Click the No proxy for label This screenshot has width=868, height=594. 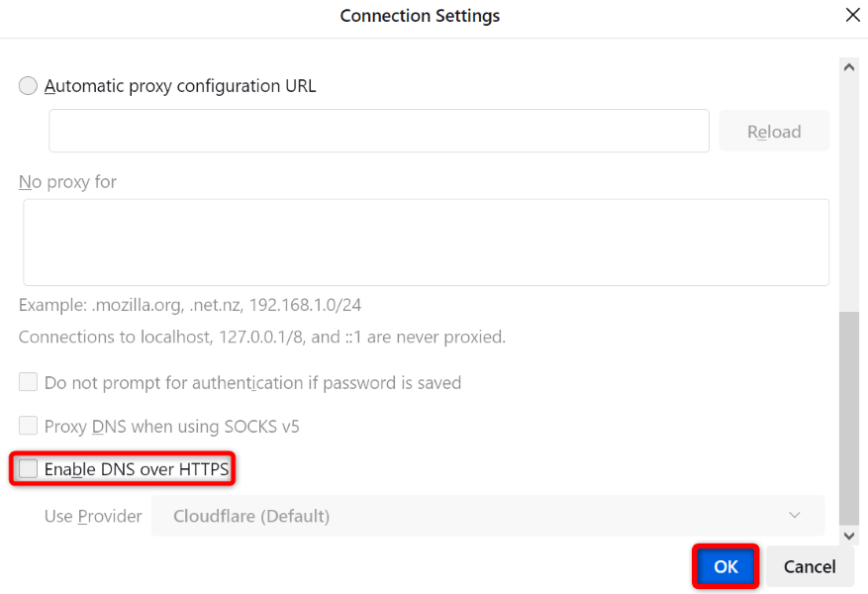[x=67, y=182]
